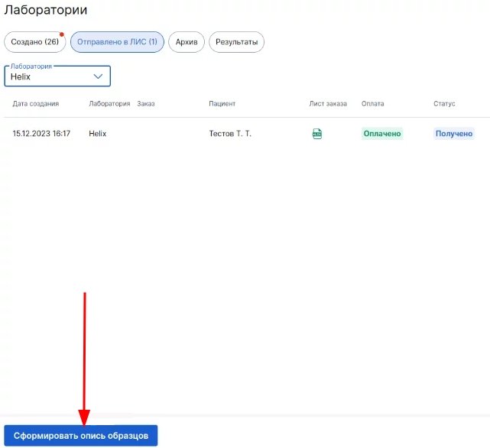
Task: Click the Заказ column header
Action: (x=146, y=103)
